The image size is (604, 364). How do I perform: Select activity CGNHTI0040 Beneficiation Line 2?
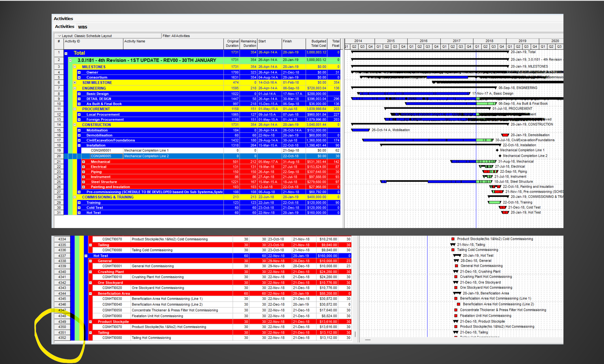click(x=222, y=305)
